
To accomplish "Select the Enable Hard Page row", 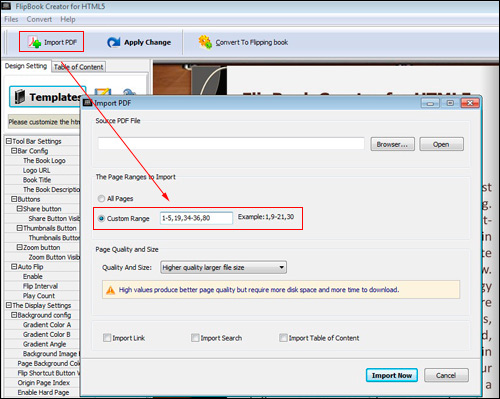I will pos(42,392).
